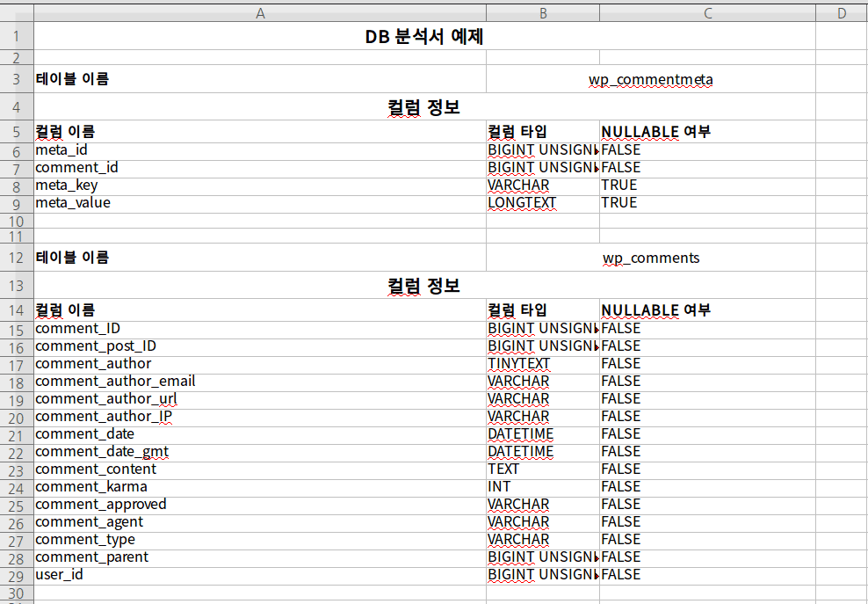Select column A header
Image resolution: width=868 pixels, height=604 pixels.
click(259, 12)
